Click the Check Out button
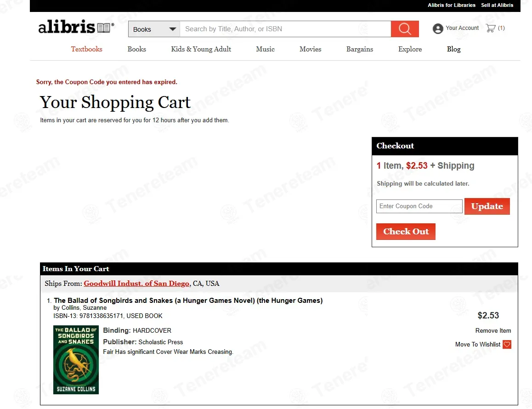The height and width of the screenshot is (409, 532). tap(406, 232)
